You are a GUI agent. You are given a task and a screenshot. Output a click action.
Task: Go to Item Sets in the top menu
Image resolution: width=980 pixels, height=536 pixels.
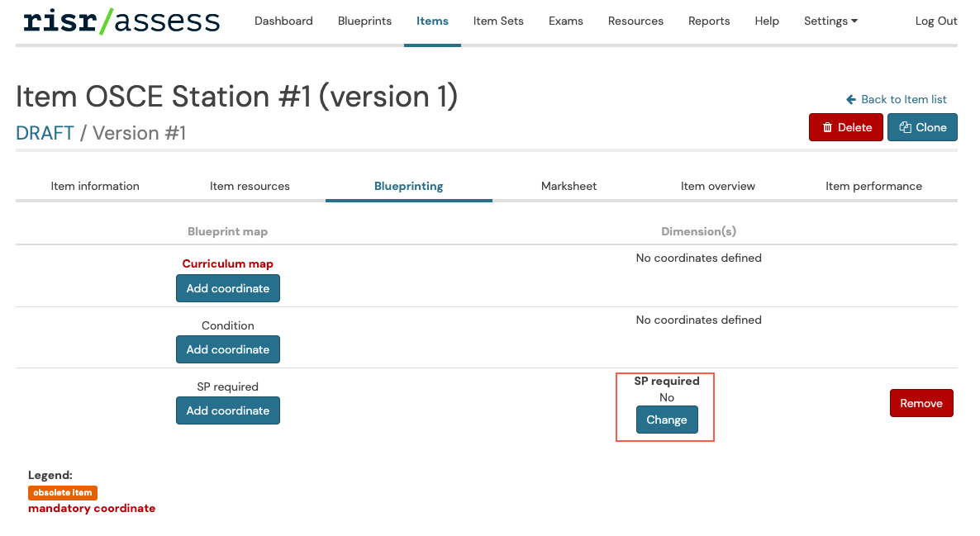(498, 21)
